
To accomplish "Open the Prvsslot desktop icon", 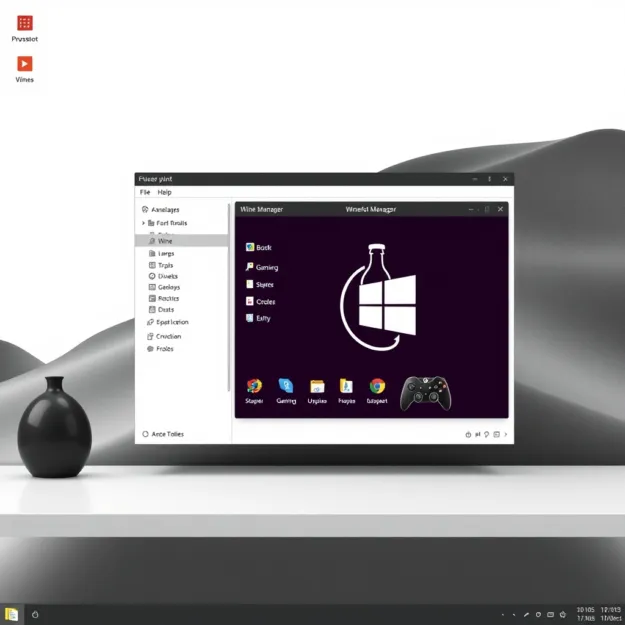I will 25,28.
